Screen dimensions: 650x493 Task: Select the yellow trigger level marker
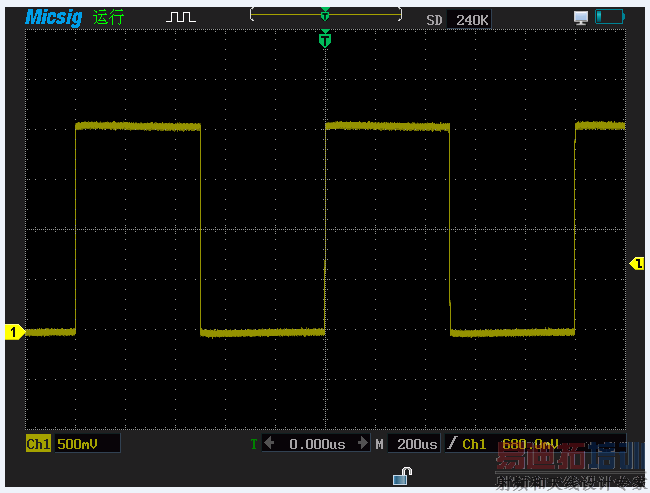tap(637, 263)
